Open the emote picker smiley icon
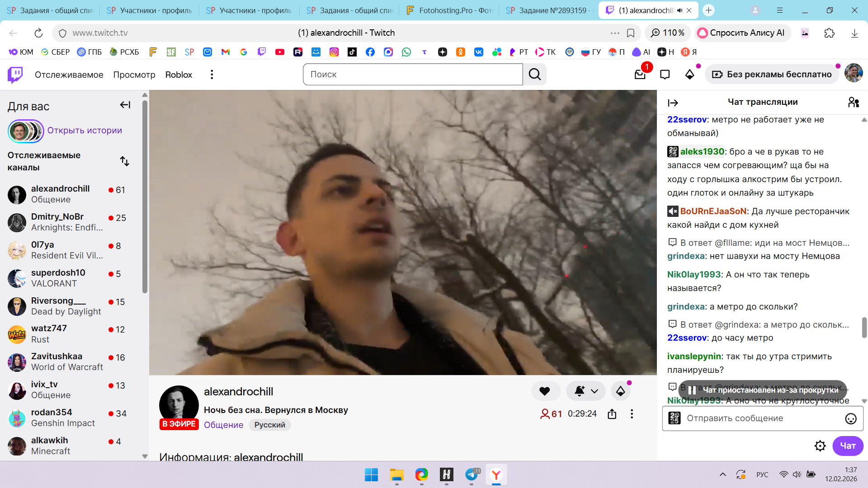868x488 pixels. pos(850,418)
